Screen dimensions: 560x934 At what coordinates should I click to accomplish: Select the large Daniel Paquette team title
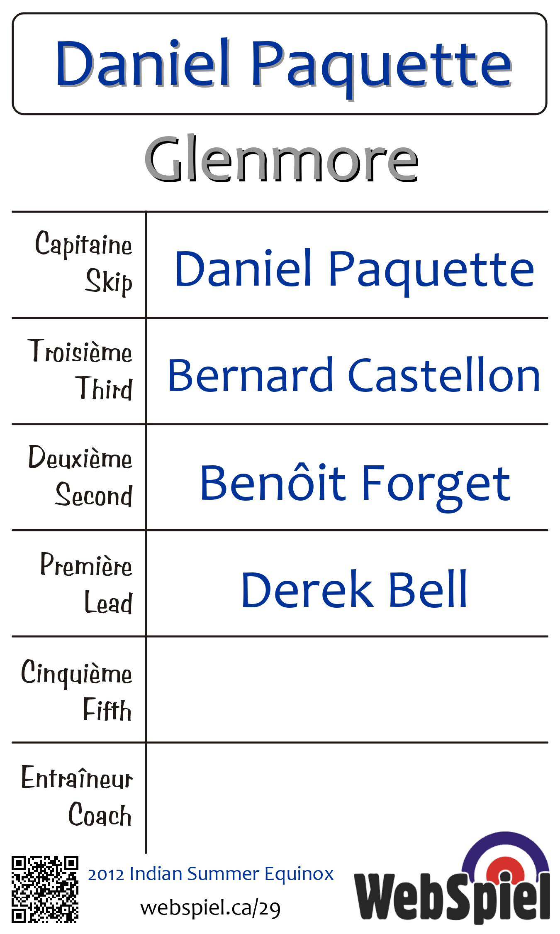(284, 64)
